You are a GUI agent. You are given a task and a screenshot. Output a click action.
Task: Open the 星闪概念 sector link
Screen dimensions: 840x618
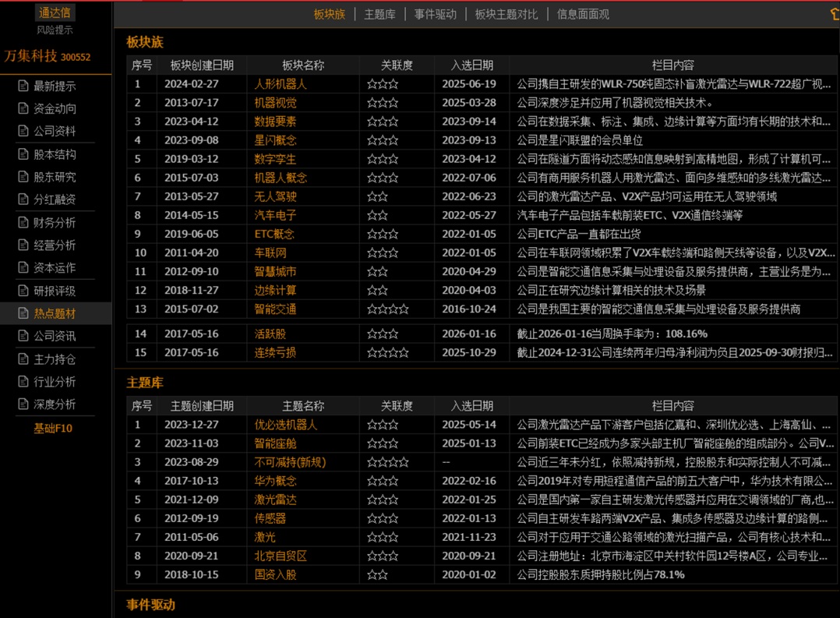point(275,140)
